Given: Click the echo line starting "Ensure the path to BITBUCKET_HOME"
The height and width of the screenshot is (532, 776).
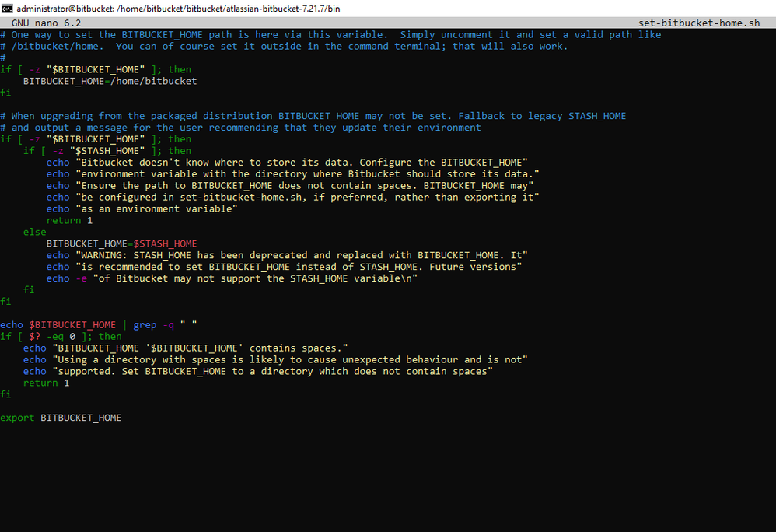Looking at the screenshot, I should tap(290, 186).
